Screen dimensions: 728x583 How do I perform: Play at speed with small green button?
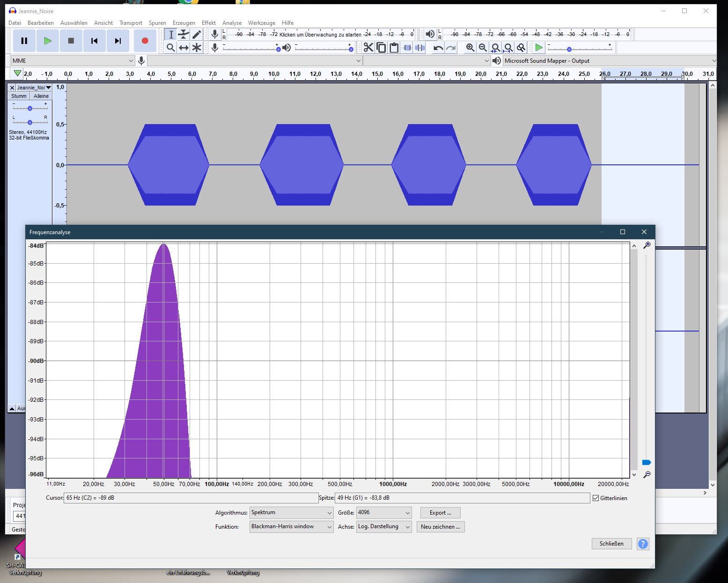[x=539, y=47]
